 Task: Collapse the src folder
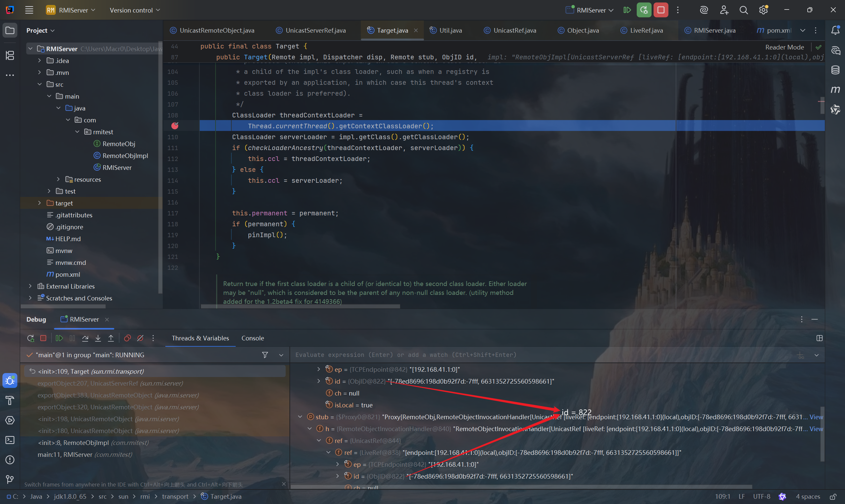39,84
